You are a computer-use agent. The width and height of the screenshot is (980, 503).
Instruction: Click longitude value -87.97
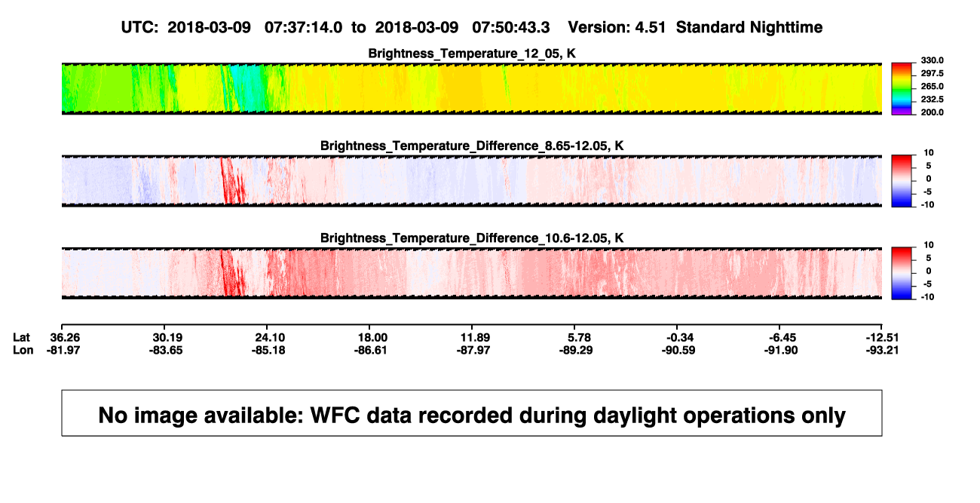pyautogui.click(x=474, y=350)
